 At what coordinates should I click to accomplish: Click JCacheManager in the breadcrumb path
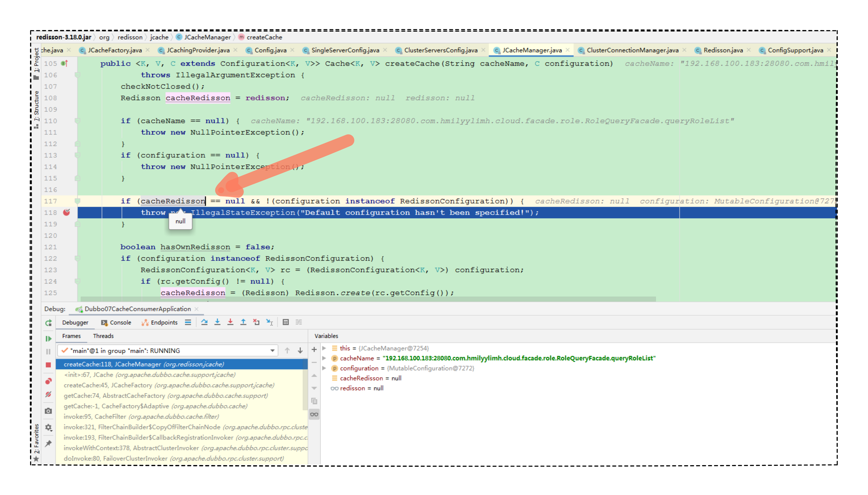[207, 37]
